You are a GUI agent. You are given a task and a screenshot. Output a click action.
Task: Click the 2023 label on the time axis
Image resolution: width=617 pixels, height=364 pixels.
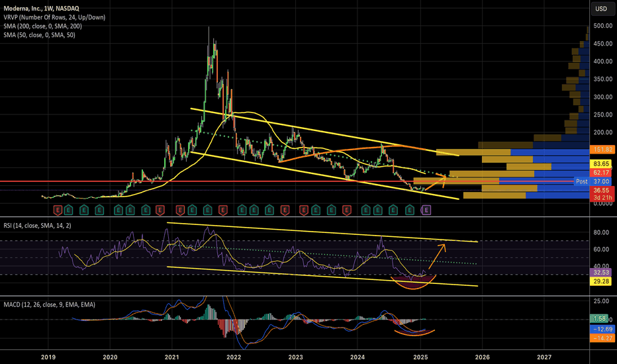point(295,357)
